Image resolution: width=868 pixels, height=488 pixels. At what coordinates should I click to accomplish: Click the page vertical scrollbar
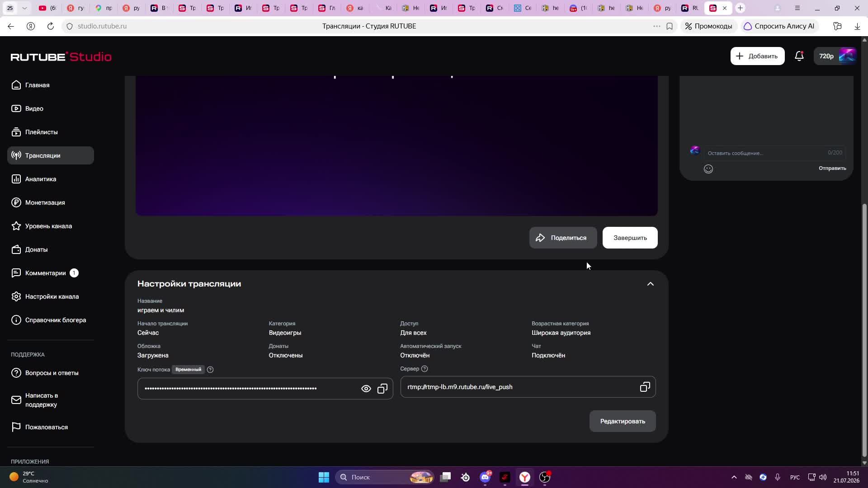tap(864, 330)
